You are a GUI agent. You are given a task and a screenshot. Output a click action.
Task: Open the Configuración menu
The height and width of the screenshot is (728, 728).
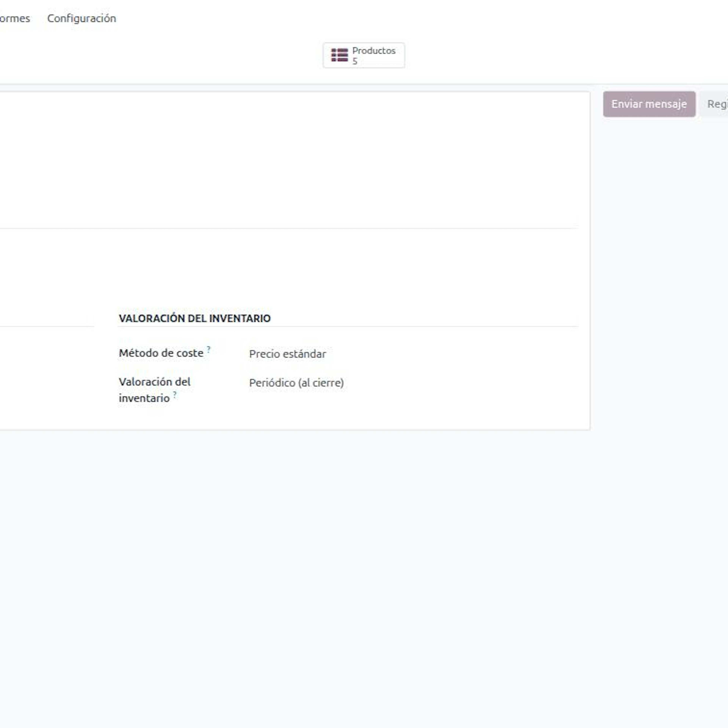coord(81,18)
